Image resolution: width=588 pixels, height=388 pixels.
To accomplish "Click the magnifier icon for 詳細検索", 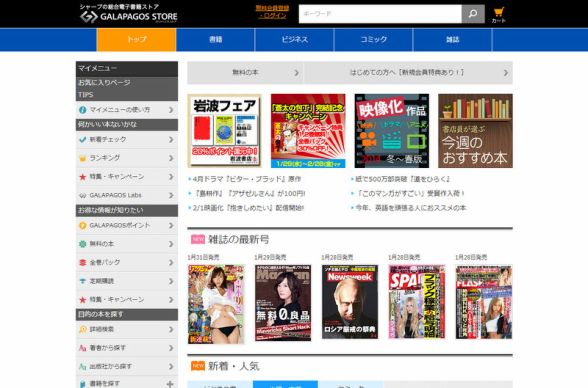I will 82,330.
